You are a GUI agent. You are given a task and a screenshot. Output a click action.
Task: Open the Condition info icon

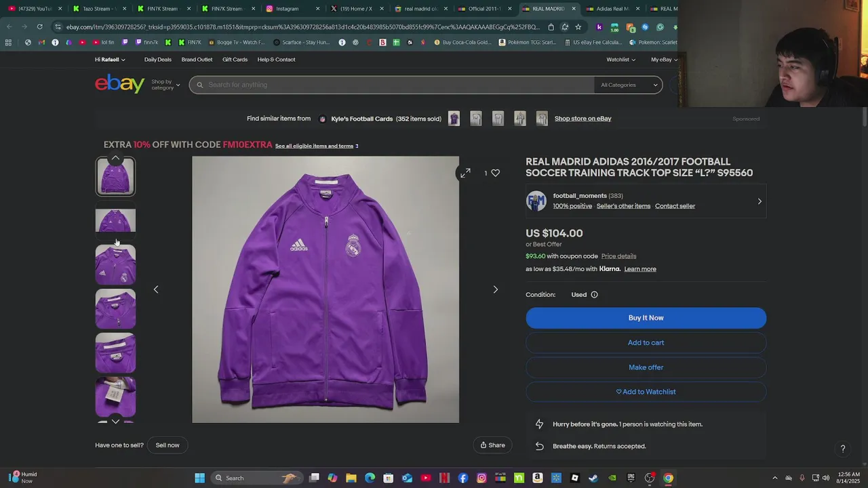point(594,295)
